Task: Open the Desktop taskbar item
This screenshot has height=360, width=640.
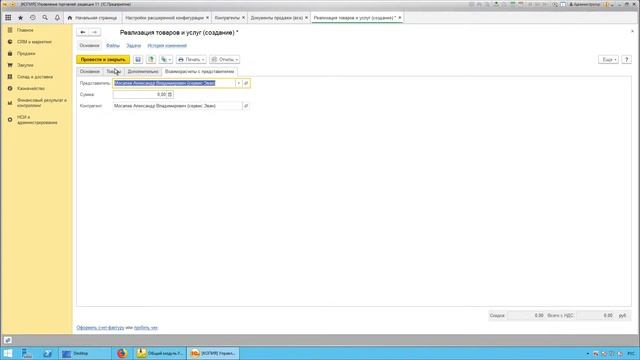Action: [84, 353]
